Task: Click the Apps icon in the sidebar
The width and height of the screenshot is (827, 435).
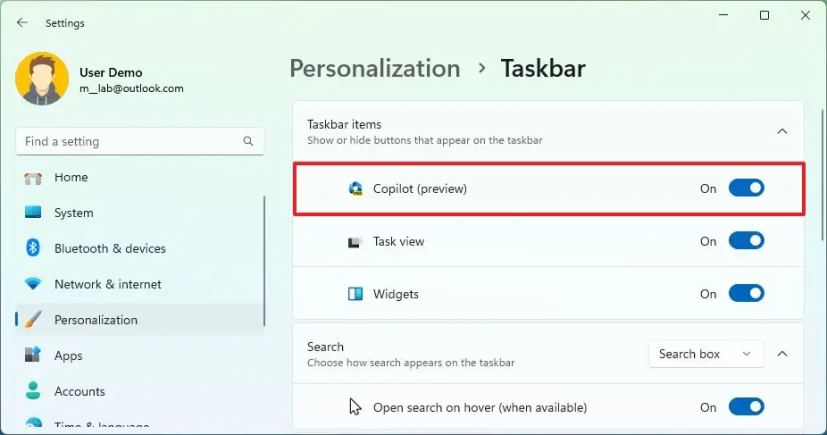Action: click(x=33, y=354)
